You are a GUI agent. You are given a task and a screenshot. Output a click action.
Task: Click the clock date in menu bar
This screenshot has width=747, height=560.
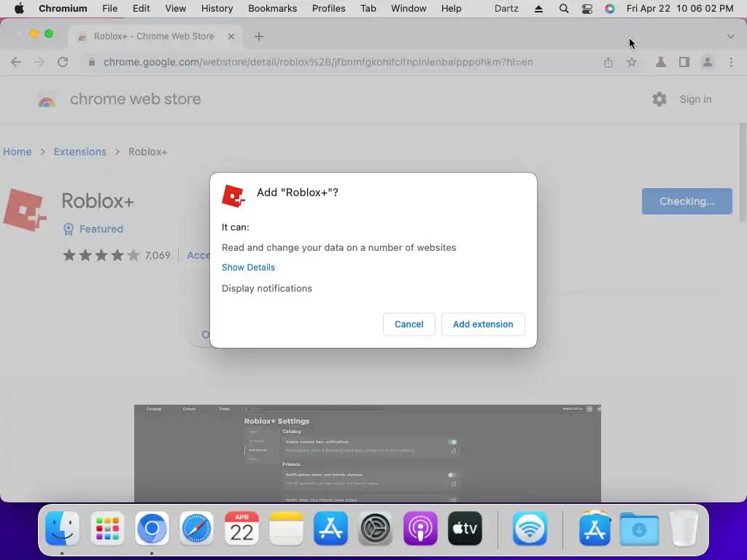[680, 9]
